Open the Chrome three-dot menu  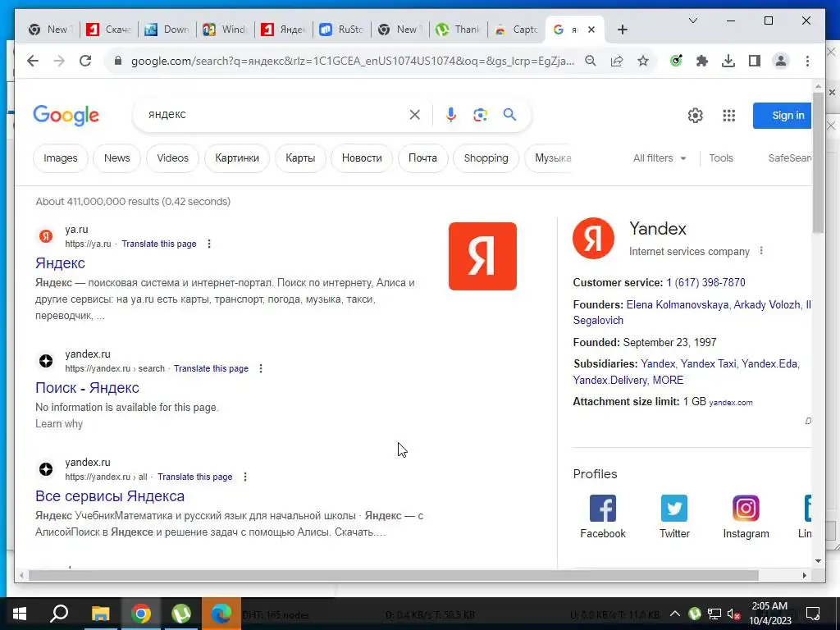(x=807, y=61)
